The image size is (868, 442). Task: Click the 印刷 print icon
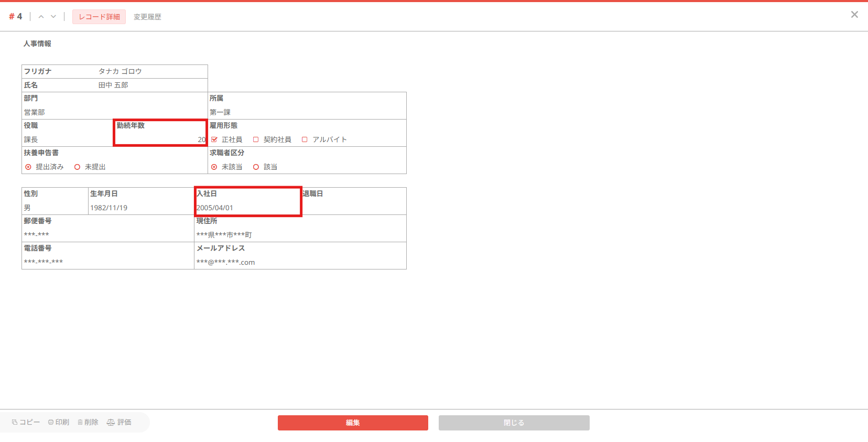tap(51, 422)
